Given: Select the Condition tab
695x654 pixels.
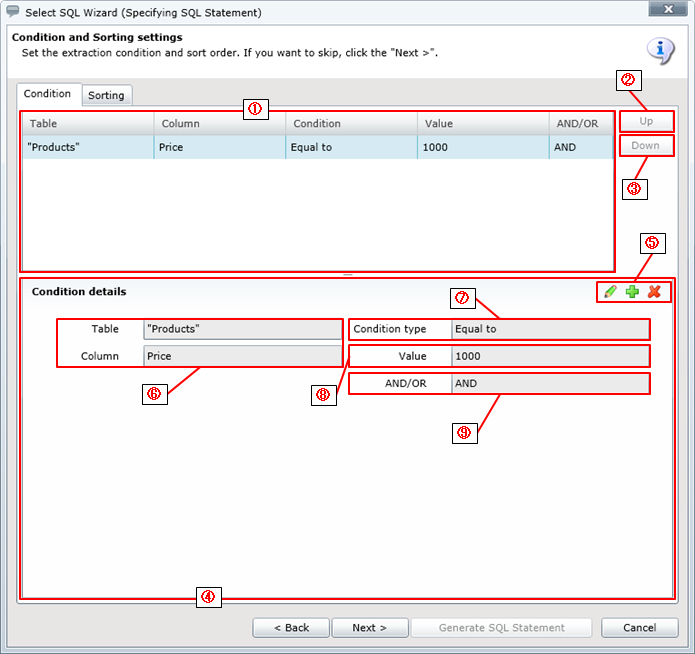Looking at the screenshot, I should pyautogui.click(x=48, y=94).
